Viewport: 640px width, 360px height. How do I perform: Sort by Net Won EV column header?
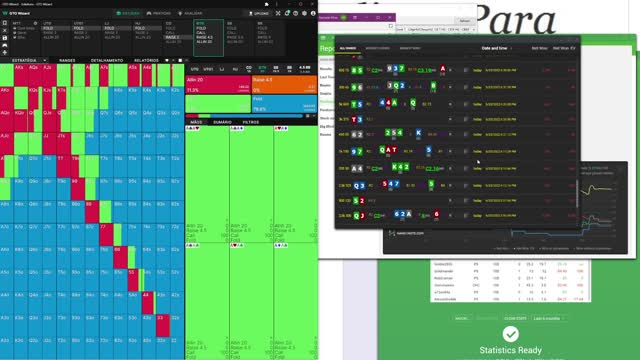click(564, 48)
